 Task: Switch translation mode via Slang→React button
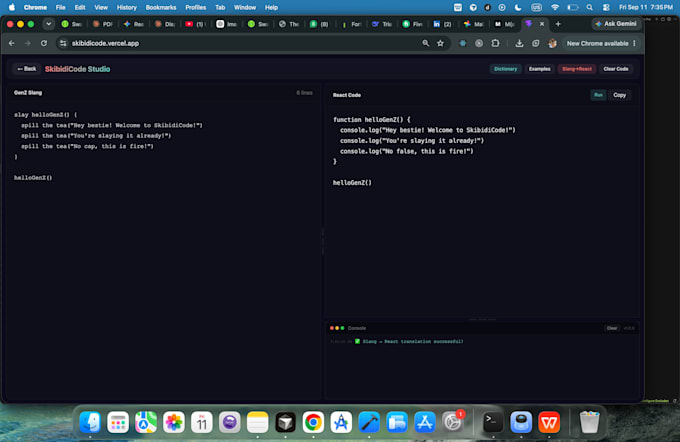[x=577, y=69]
